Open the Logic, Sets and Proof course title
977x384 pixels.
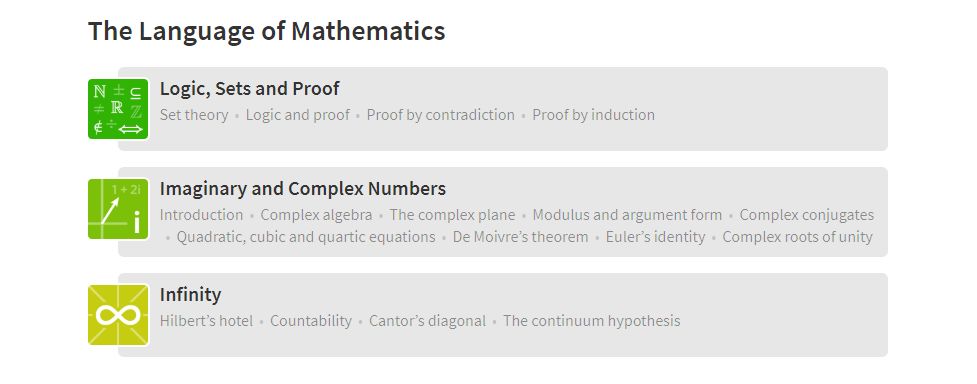[249, 89]
